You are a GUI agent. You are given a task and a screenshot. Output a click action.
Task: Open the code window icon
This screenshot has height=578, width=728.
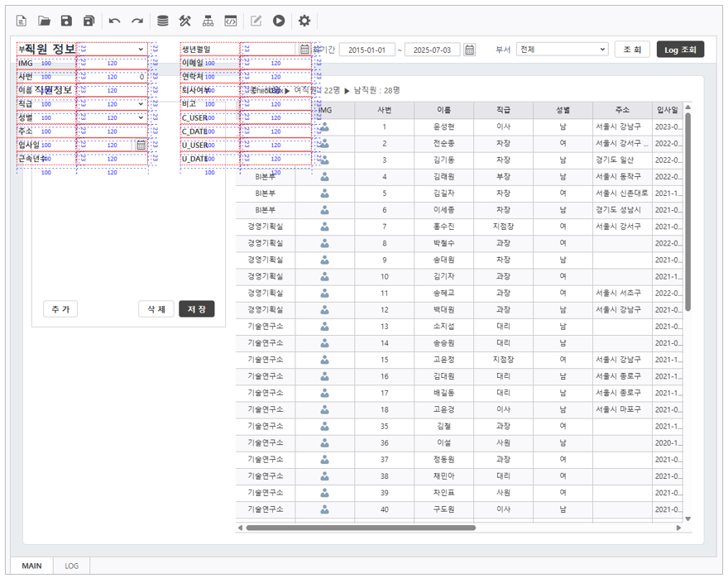(231, 21)
